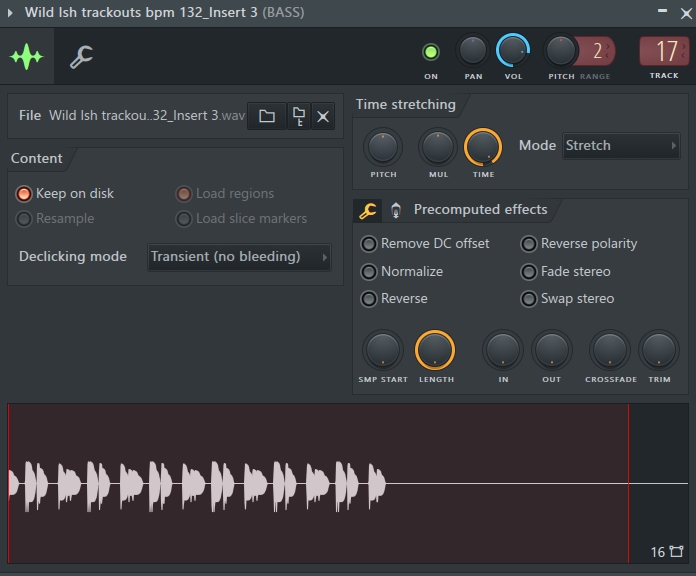This screenshot has width=696, height=576.
Task: Click the VOL knob
Action: point(513,51)
